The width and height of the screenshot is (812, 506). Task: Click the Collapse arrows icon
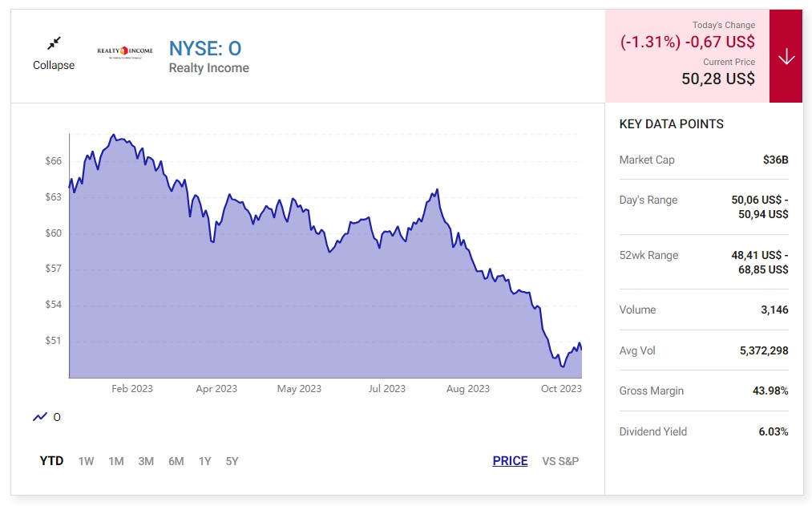point(54,43)
